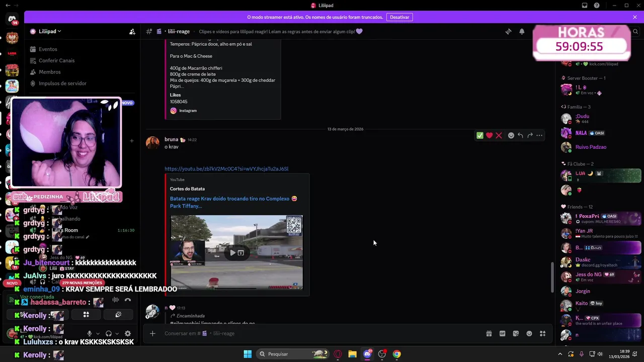Click 279 novas menções badge

tap(82, 283)
